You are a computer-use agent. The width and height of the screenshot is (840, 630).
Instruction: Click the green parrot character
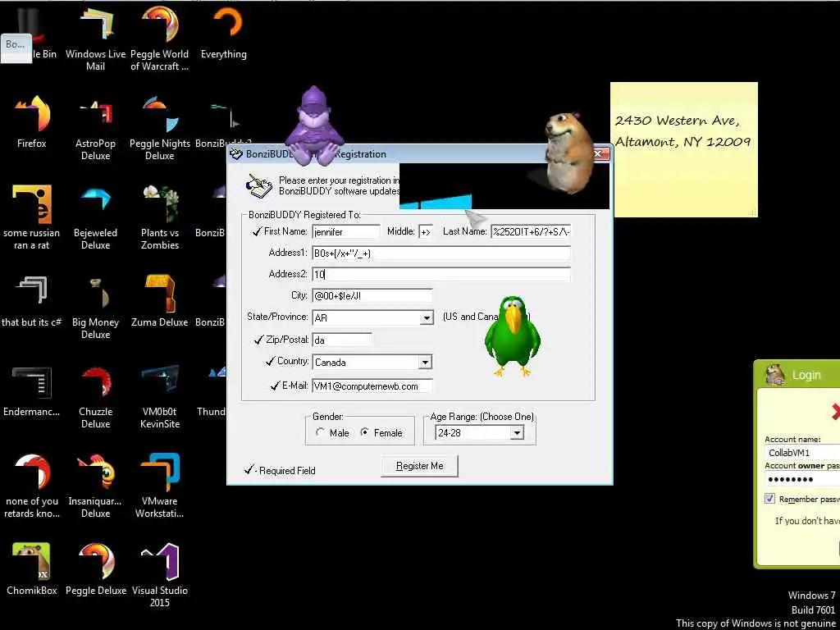point(513,336)
